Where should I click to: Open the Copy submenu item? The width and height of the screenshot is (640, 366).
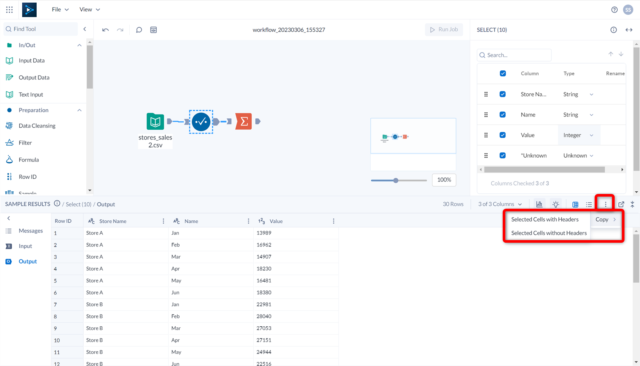coord(606,220)
